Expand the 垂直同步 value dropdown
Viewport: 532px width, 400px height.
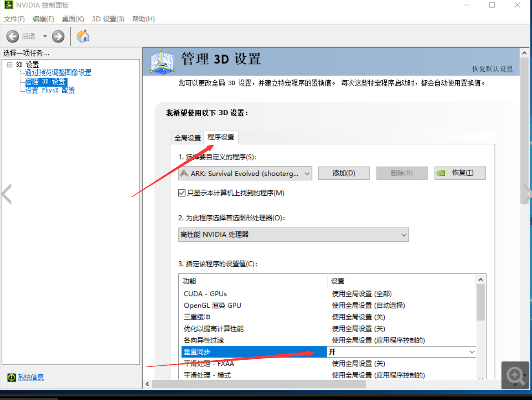pos(471,352)
